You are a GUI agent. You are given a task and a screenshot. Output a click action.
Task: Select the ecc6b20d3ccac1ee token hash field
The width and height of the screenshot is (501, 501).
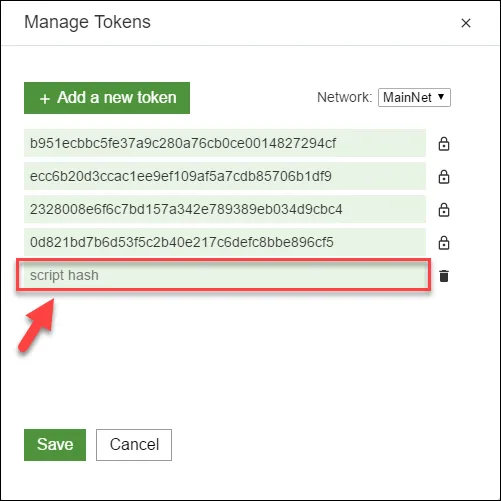pyautogui.click(x=225, y=176)
